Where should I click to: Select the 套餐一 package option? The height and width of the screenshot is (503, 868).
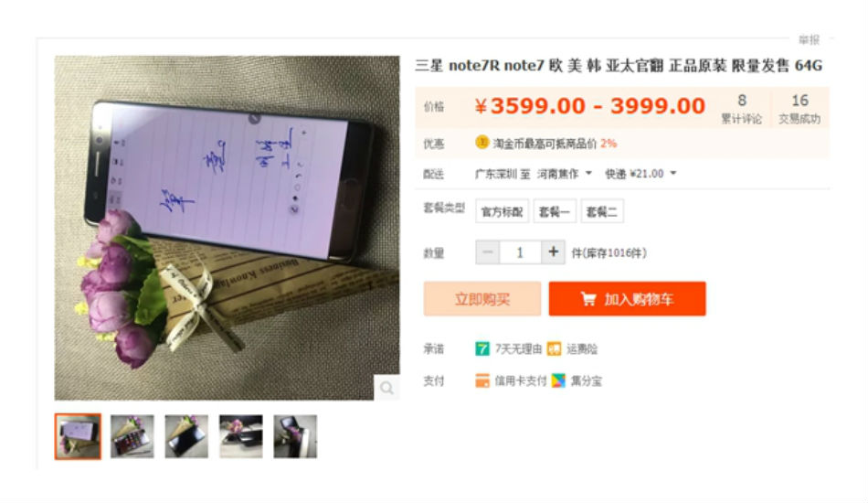[555, 211]
